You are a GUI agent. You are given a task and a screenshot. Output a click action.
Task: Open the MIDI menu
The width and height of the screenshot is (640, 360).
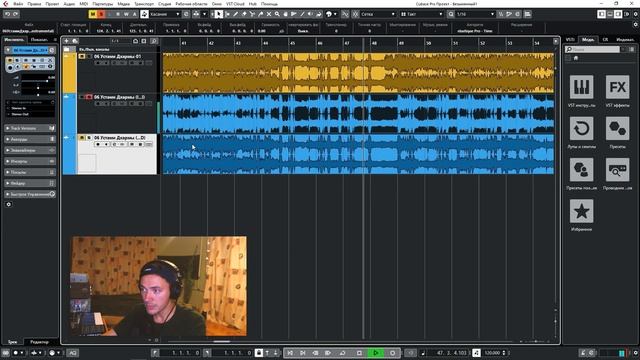(84, 4)
